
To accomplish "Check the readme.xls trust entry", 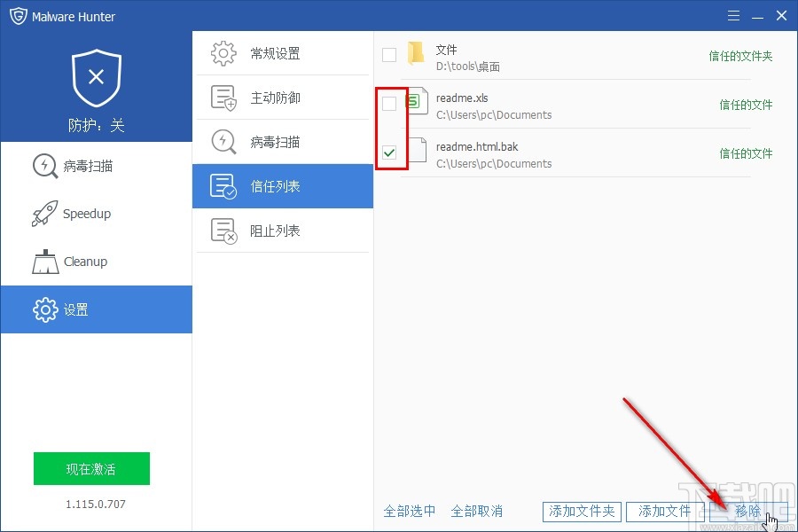I will tap(389, 104).
